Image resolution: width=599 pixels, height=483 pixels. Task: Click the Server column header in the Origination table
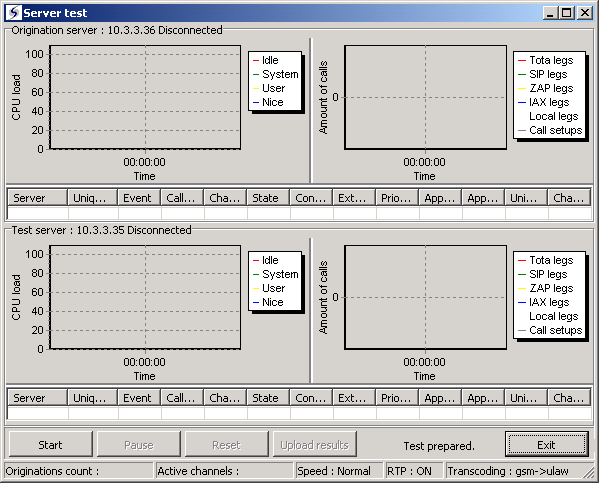[37, 198]
